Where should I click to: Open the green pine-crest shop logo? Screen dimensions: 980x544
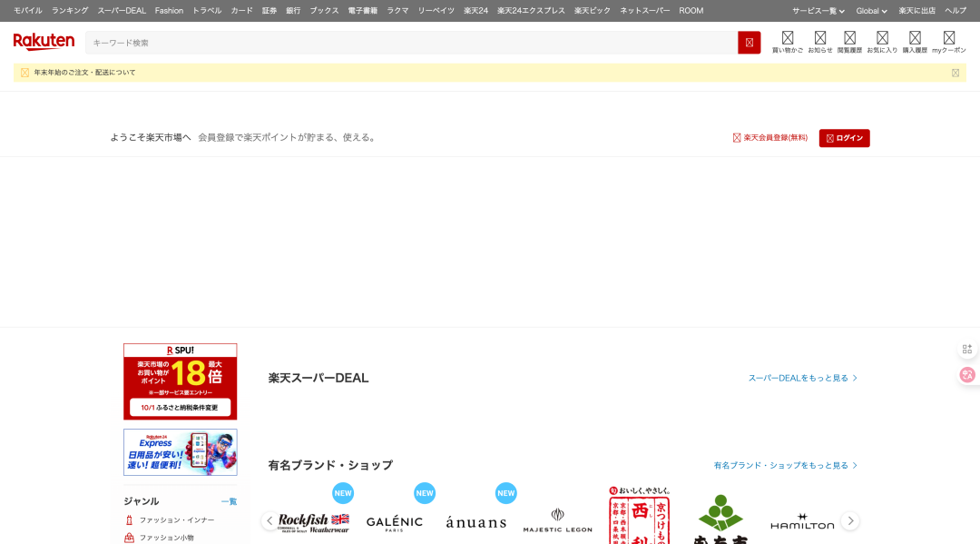[720, 519]
